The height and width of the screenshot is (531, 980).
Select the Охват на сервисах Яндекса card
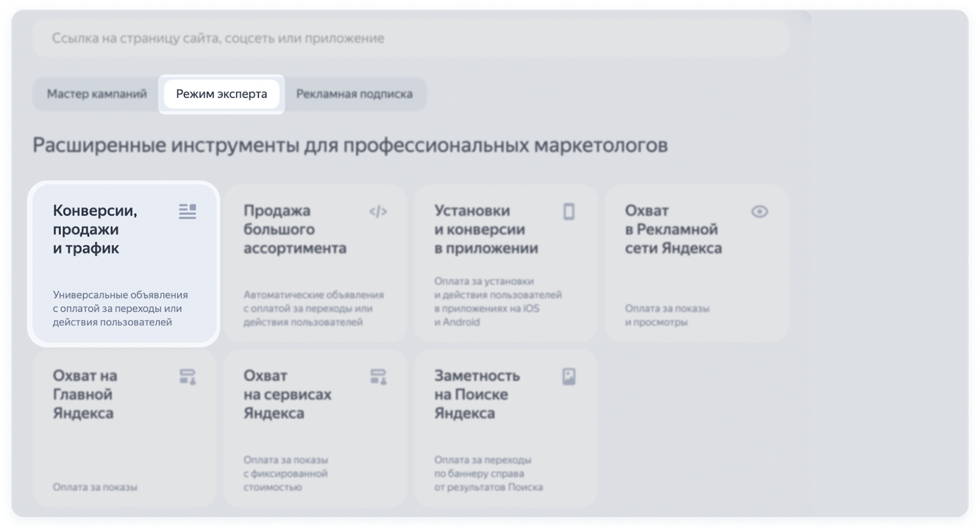point(315,429)
